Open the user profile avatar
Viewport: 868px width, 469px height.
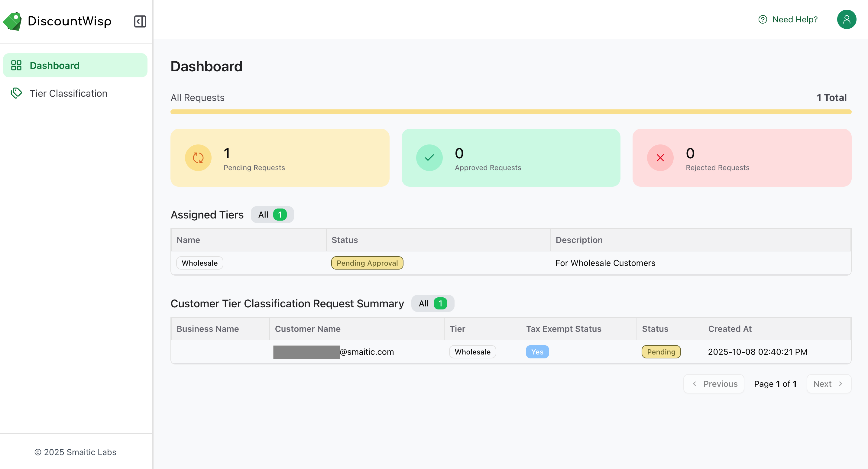tap(847, 20)
